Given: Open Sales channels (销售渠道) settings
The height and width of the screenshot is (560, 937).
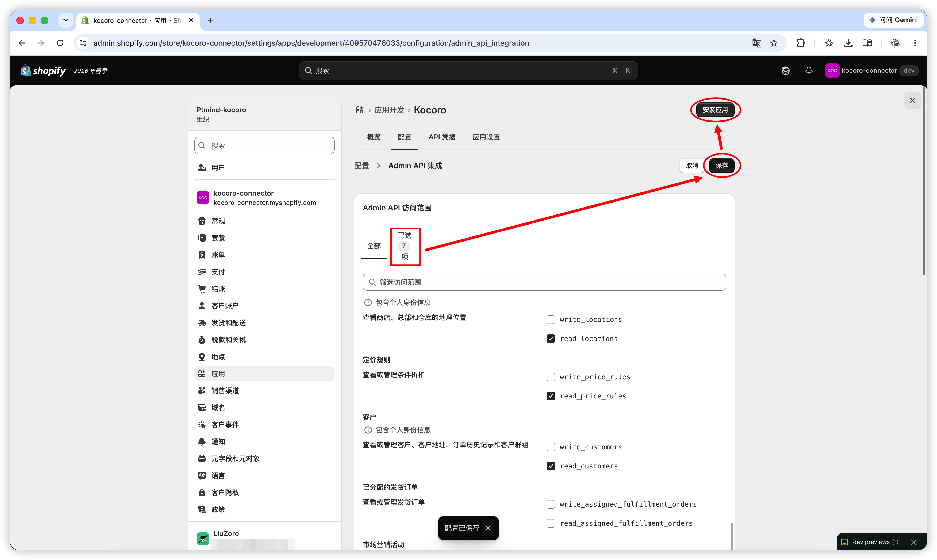Looking at the screenshot, I should pos(264,391).
